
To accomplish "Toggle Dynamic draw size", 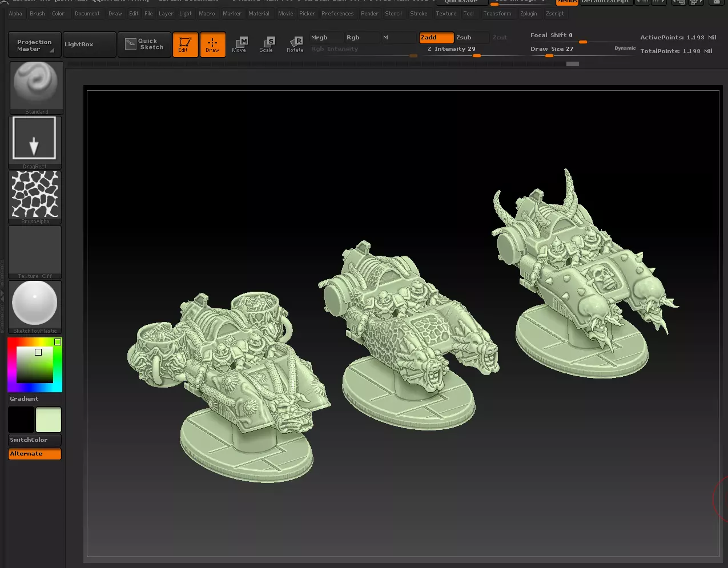I will point(625,48).
